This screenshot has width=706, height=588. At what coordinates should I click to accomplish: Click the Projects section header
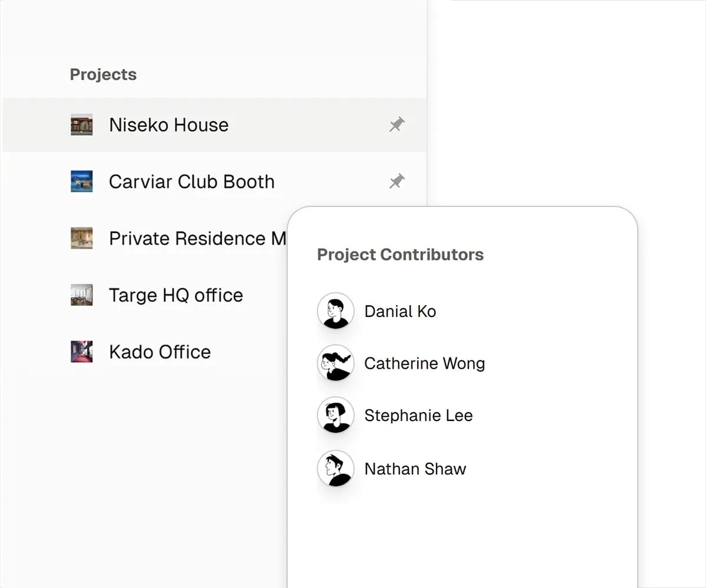tap(103, 74)
